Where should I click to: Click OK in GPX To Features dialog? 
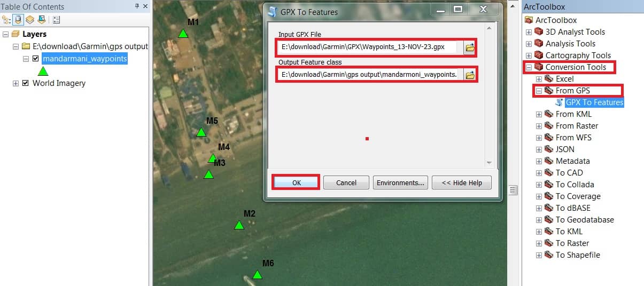(x=297, y=182)
